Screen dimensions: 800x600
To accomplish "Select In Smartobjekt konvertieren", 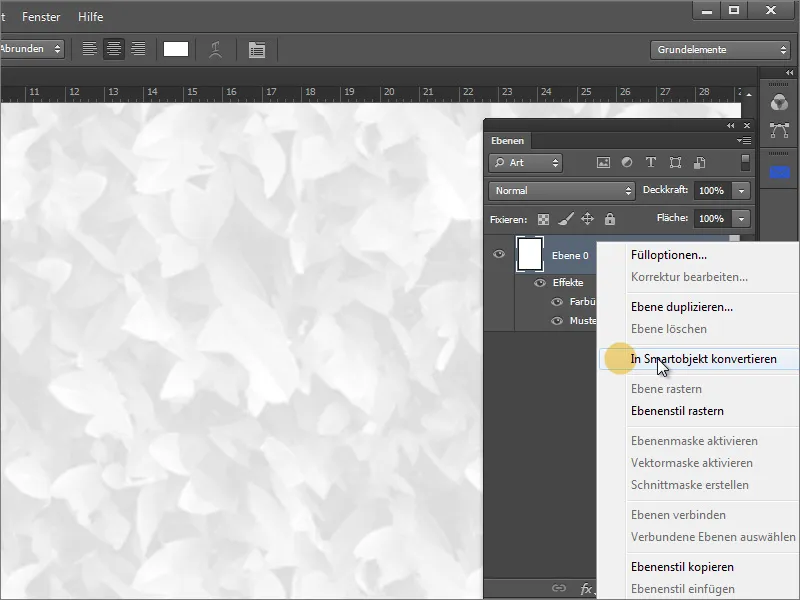I will (x=699, y=359).
